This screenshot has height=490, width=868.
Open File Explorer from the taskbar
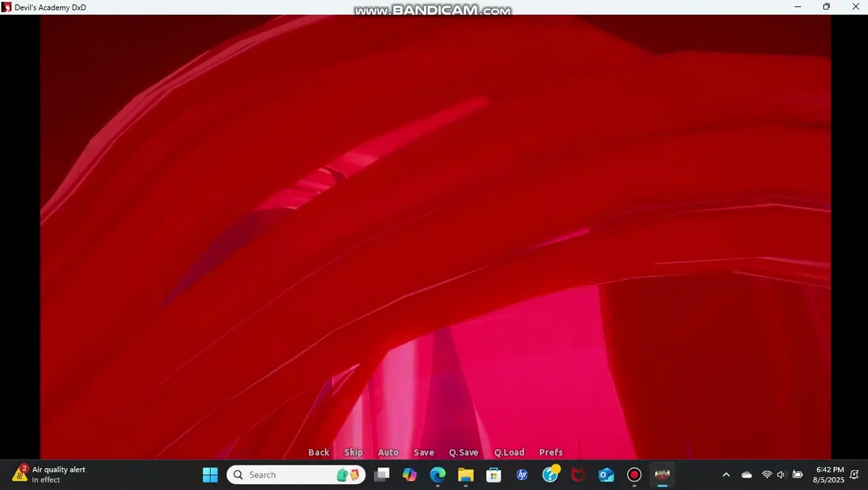(465, 474)
